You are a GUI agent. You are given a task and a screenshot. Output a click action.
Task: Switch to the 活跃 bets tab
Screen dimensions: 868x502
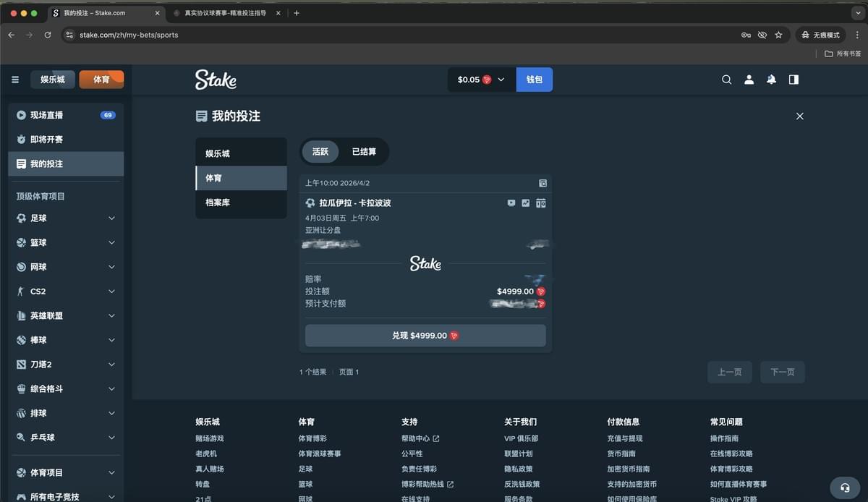pos(320,152)
